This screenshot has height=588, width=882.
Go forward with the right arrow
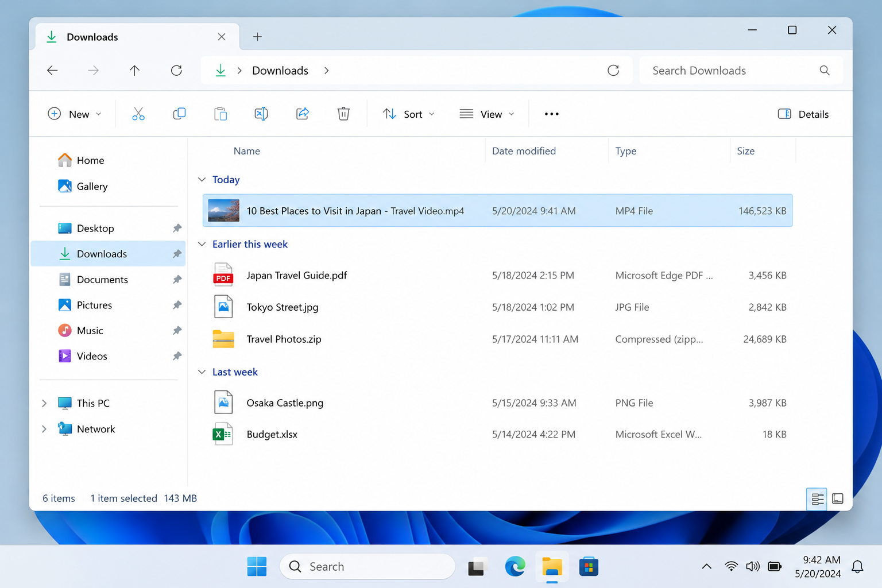(93, 70)
